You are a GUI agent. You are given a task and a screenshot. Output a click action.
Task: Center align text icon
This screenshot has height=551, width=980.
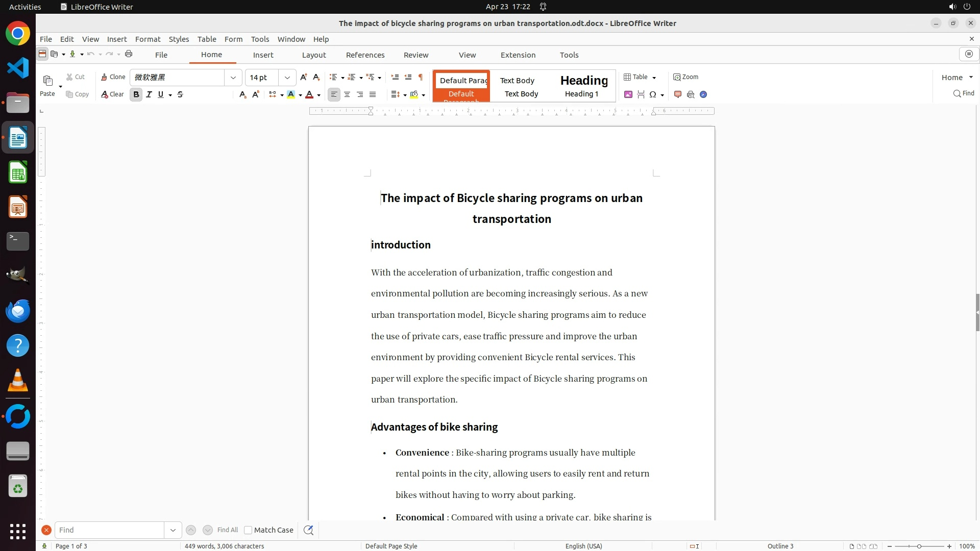pyautogui.click(x=347, y=94)
